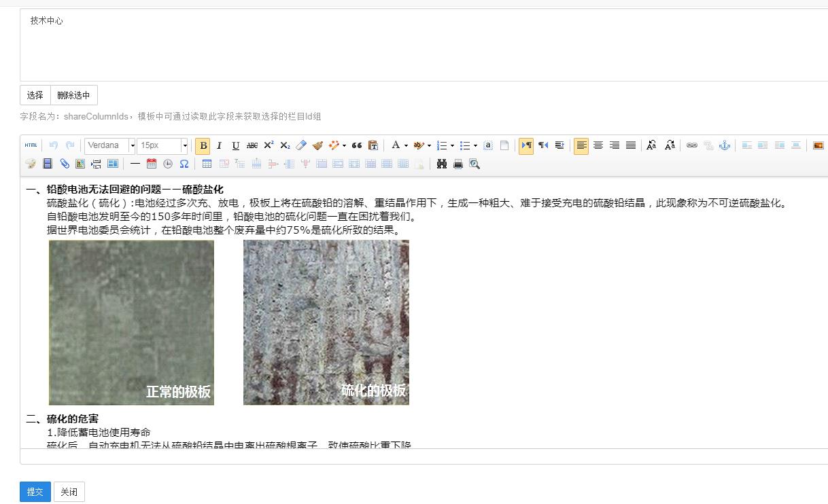The width and height of the screenshot is (828, 504).
Task: Open the binoculars search-replace tool
Action: pyautogui.click(x=442, y=164)
